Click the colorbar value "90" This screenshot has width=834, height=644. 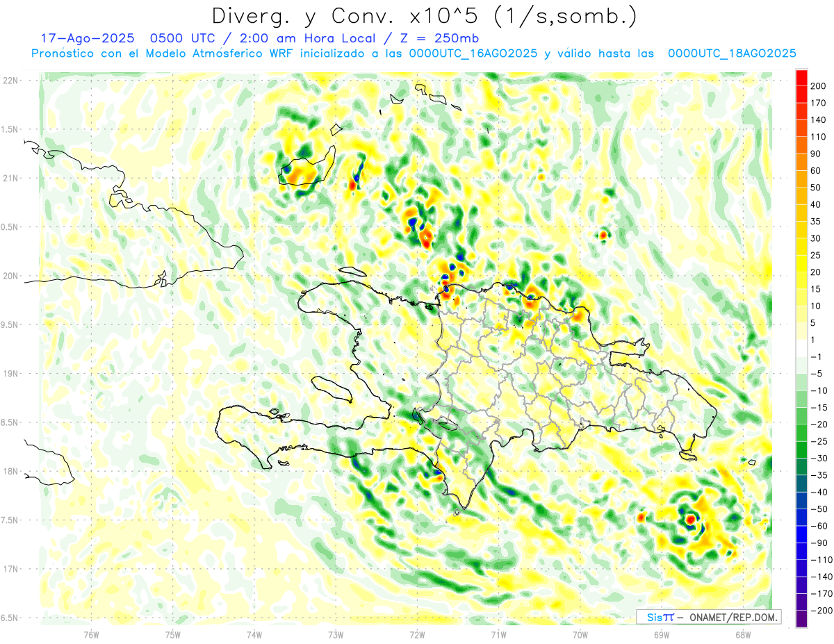pyautogui.click(x=816, y=154)
